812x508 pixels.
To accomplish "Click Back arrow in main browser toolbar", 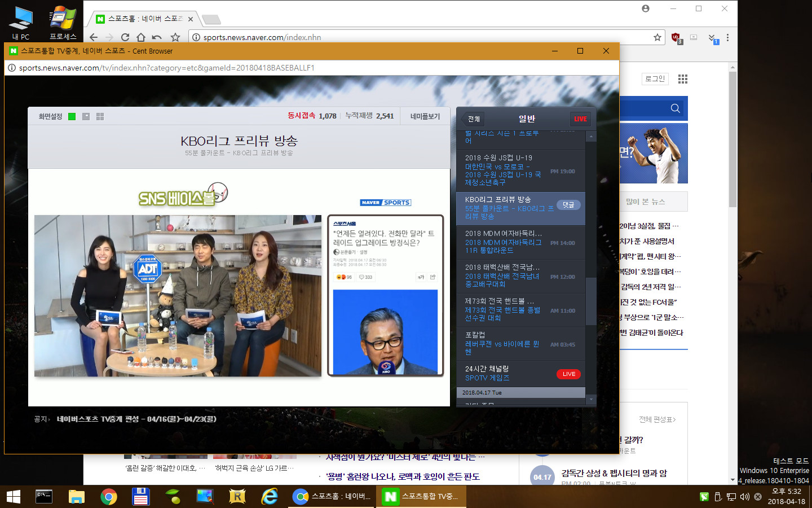I will click(94, 37).
